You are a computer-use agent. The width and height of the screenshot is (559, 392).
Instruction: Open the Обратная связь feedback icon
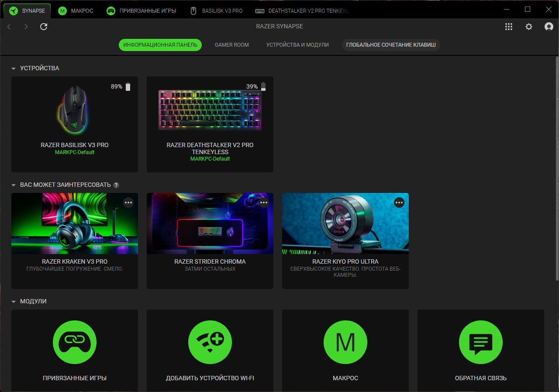click(x=481, y=343)
